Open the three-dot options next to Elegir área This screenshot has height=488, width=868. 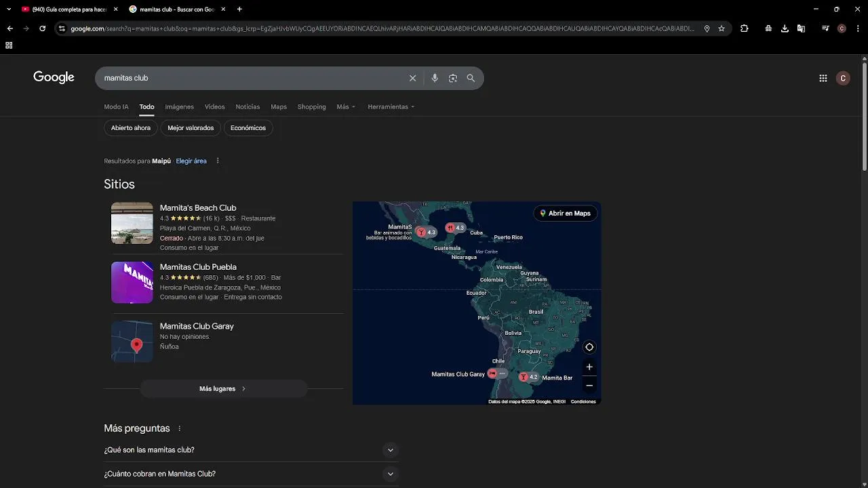[x=218, y=161]
